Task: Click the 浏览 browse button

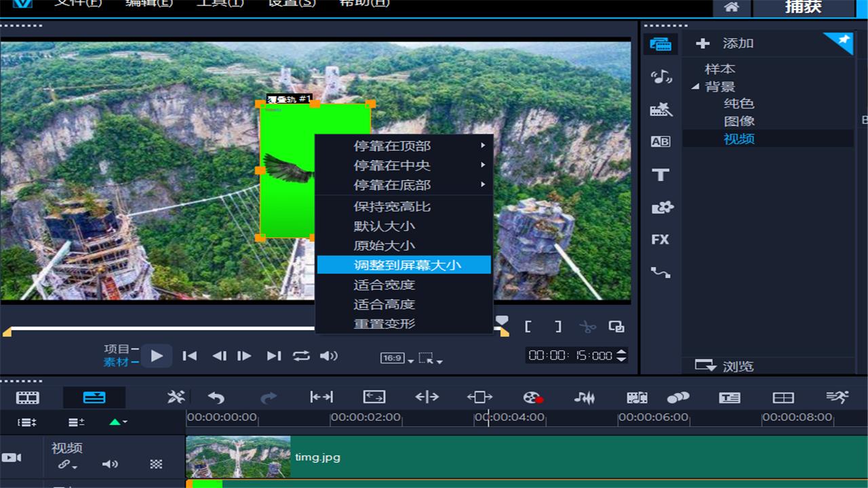Action: tap(725, 366)
